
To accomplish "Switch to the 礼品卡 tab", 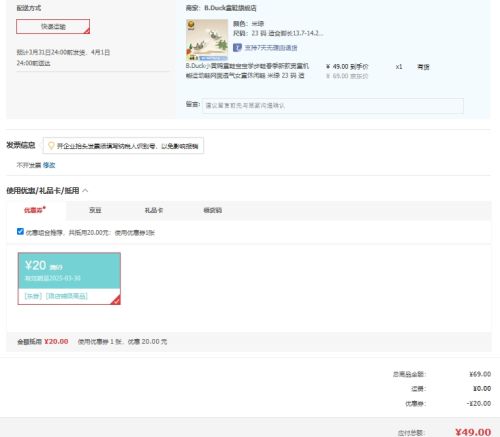I will click(x=154, y=210).
